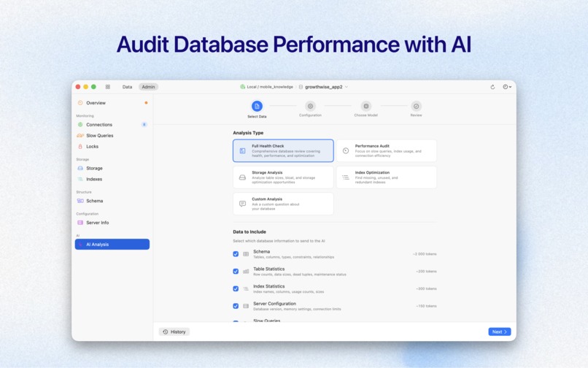Click the Schema table icon in the data list
The image size is (588, 368).
click(x=246, y=254)
